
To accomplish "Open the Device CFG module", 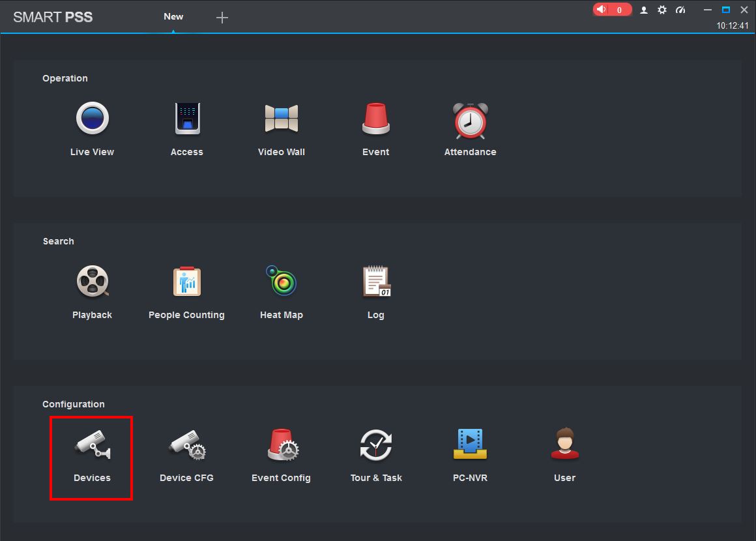I will [x=186, y=456].
